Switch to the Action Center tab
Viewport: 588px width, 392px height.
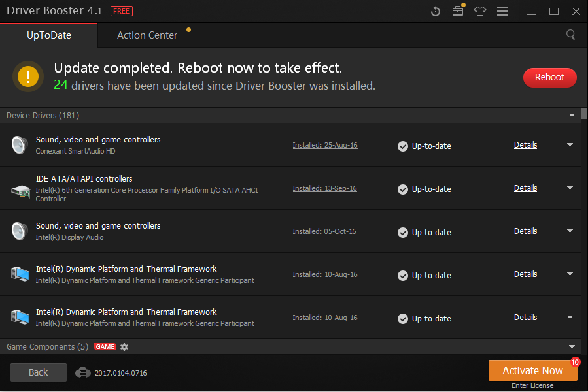pyautogui.click(x=147, y=35)
